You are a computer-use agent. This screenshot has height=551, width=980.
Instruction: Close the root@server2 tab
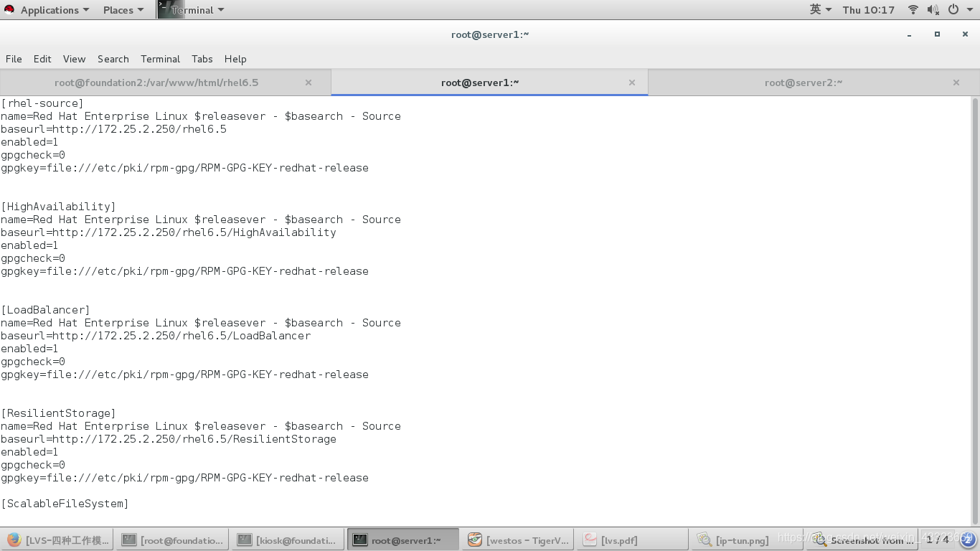pos(956,83)
